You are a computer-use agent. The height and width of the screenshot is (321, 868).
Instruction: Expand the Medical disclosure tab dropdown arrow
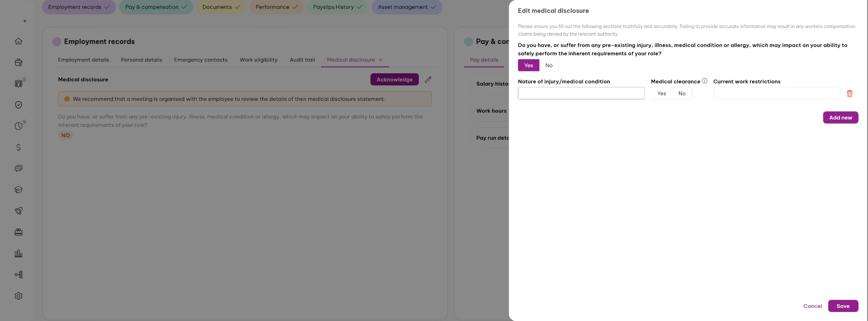click(x=381, y=60)
